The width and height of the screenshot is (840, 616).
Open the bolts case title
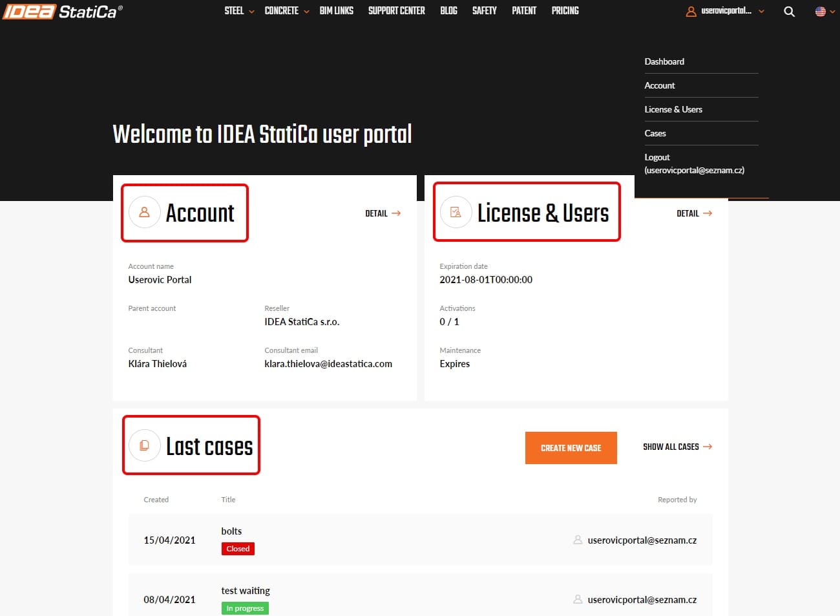[x=231, y=531]
